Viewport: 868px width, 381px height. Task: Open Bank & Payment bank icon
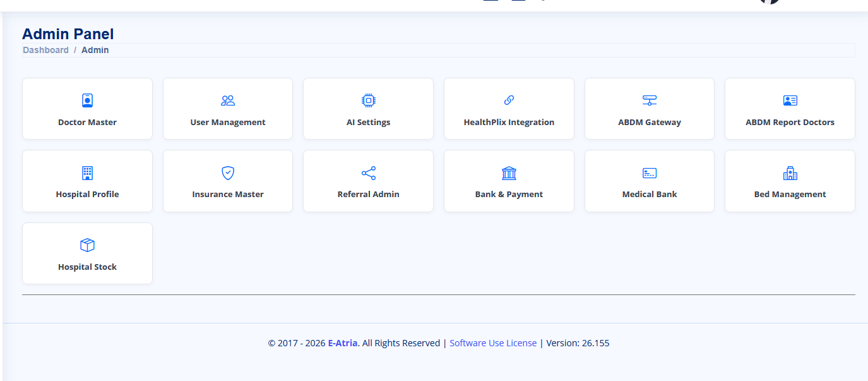pyautogui.click(x=509, y=172)
